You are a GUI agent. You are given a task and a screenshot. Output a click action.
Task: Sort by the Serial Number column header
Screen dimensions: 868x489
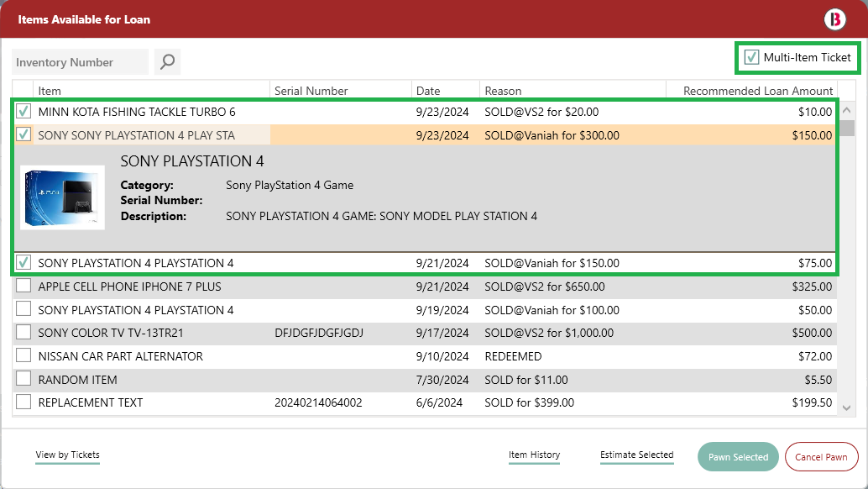[341, 90]
